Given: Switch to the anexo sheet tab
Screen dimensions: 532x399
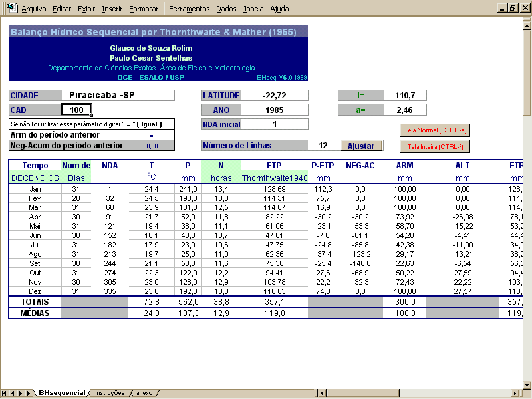Looking at the screenshot, I should click(x=144, y=393).
